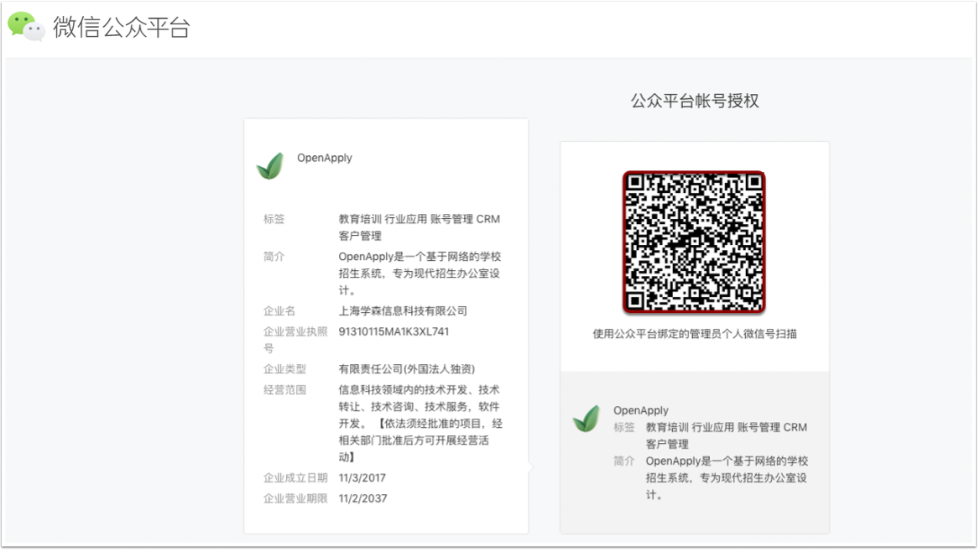Screen dimensions: 980x552
Task: Click the 简介 label in left card
Action: click(274, 257)
